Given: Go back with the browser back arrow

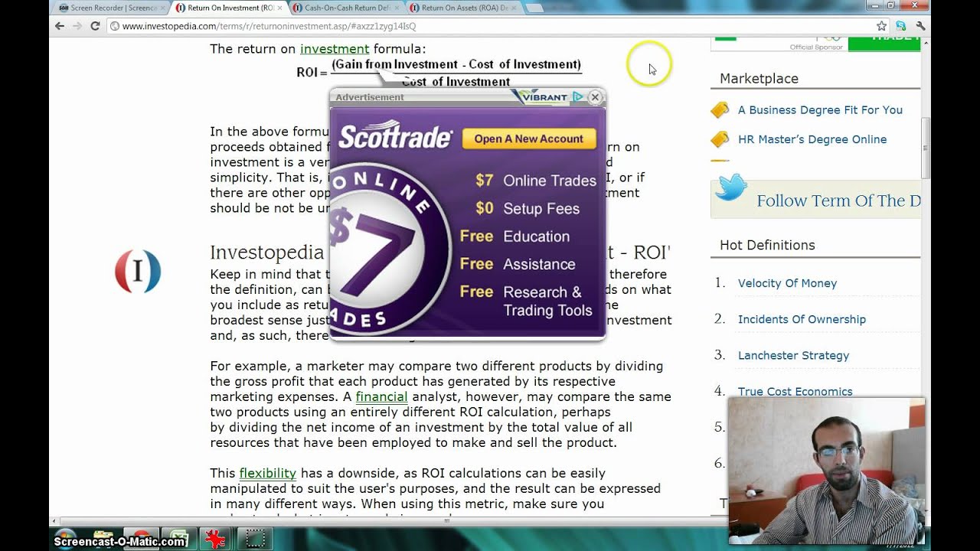Looking at the screenshot, I should click(x=60, y=26).
